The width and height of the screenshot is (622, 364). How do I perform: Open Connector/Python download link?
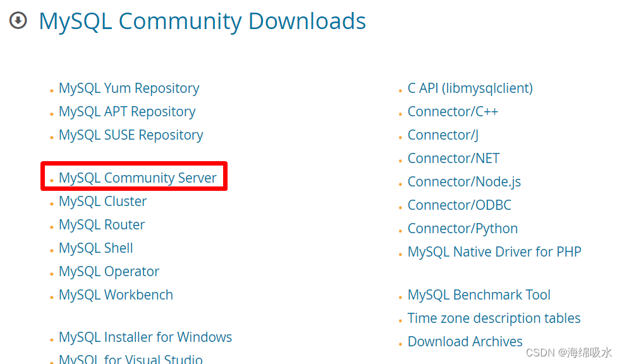pos(463,229)
